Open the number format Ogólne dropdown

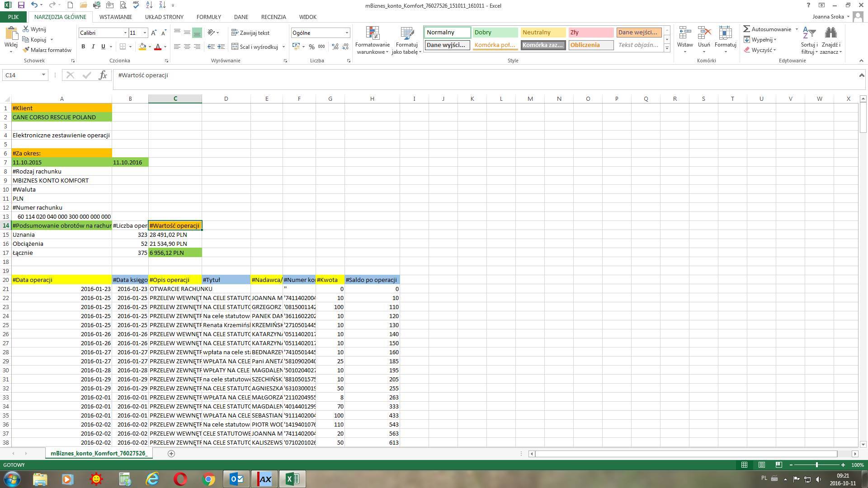[x=347, y=33]
